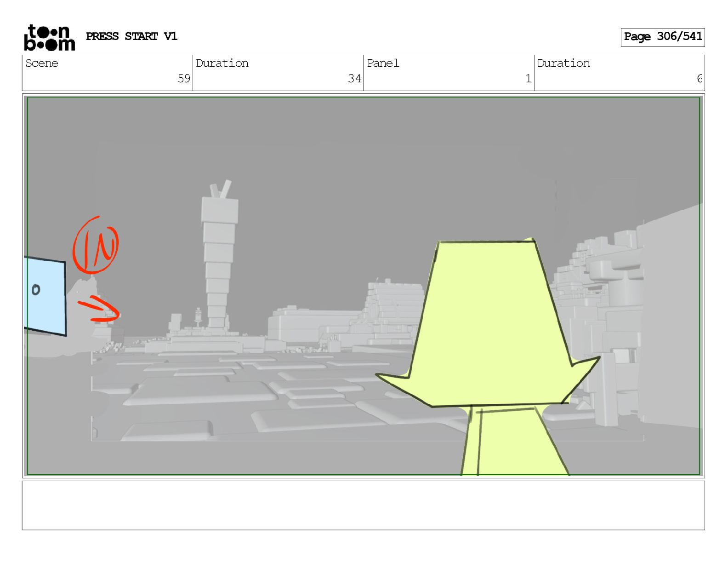Click the storyboard panel image
Image resolution: width=728 pixels, height=563 pixels.
[363, 286]
